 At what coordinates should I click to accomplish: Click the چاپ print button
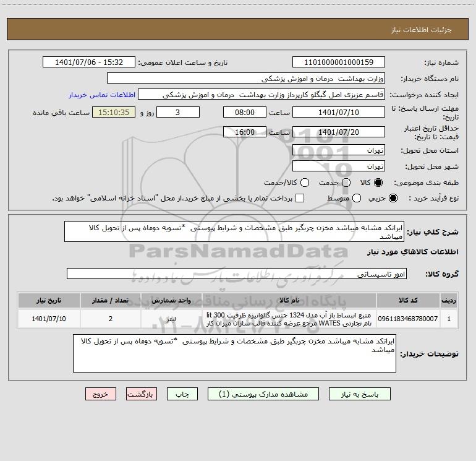182,394
